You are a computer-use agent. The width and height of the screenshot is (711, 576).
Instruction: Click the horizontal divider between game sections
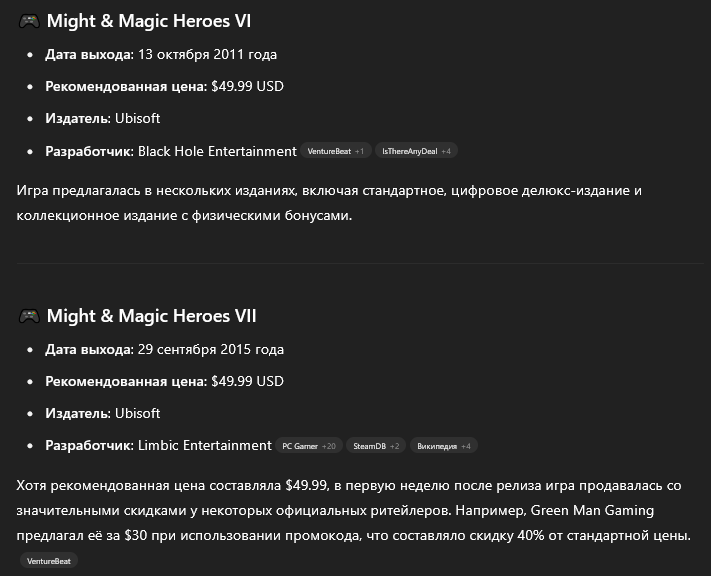(x=360, y=263)
